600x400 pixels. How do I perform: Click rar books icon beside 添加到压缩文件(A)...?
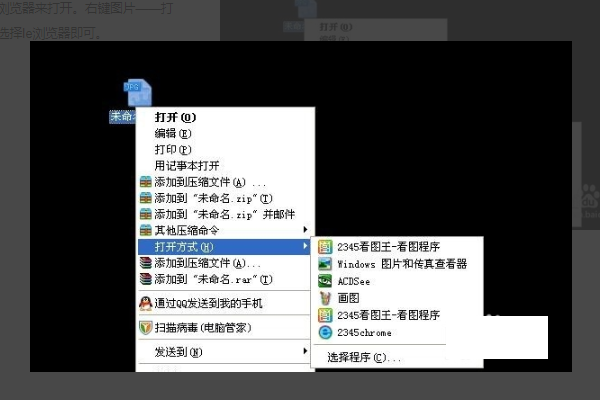[x=145, y=263]
